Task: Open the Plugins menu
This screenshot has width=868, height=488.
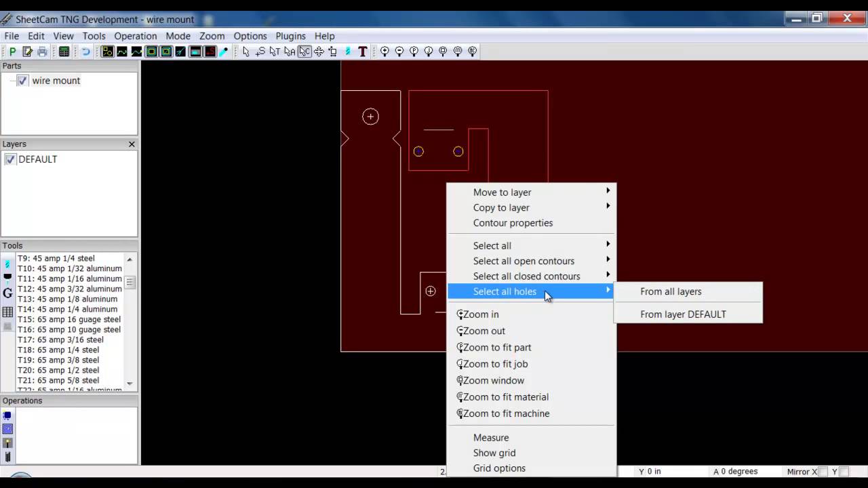Action: coord(290,36)
